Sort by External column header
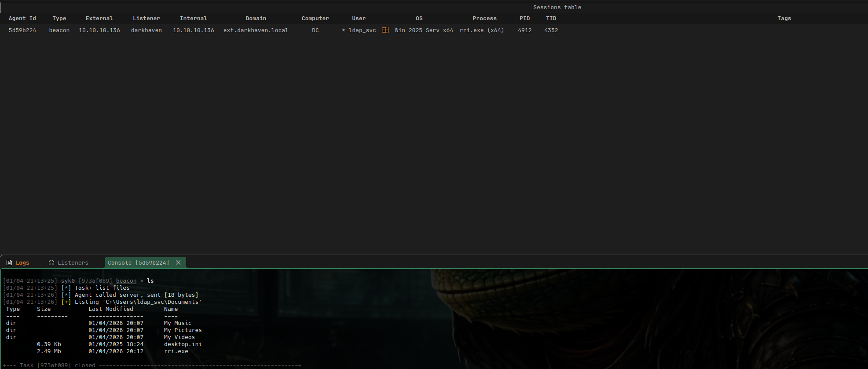The height and width of the screenshot is (369, 868). [99, 18]
